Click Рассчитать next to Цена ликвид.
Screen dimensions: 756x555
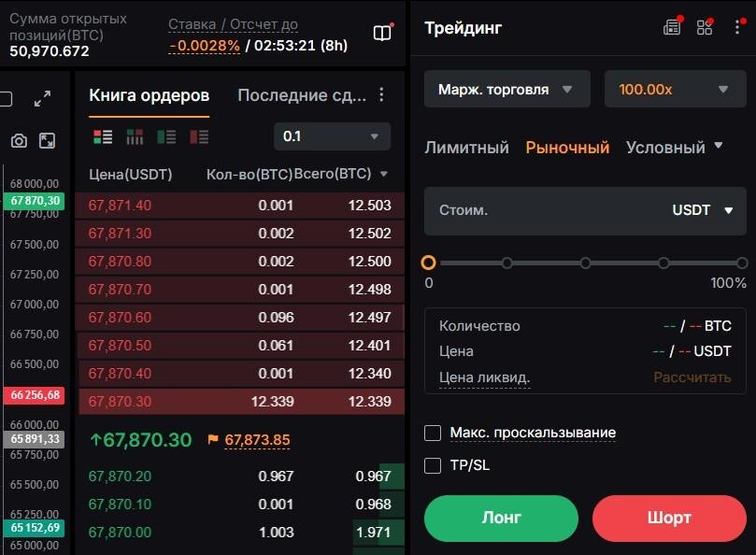click(x=692, y=377)
